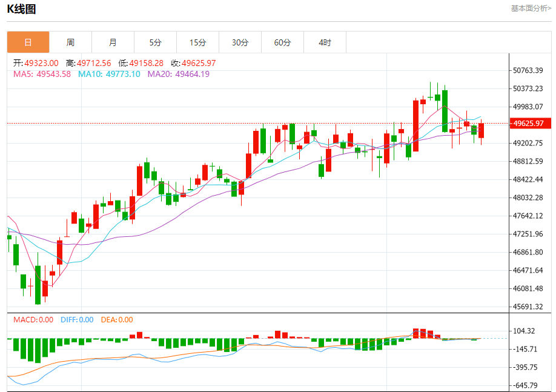The width and height of the screenshot is (556, 392).
Task: Select the 日 daily chart tab
Action: (x=28, y=42)
